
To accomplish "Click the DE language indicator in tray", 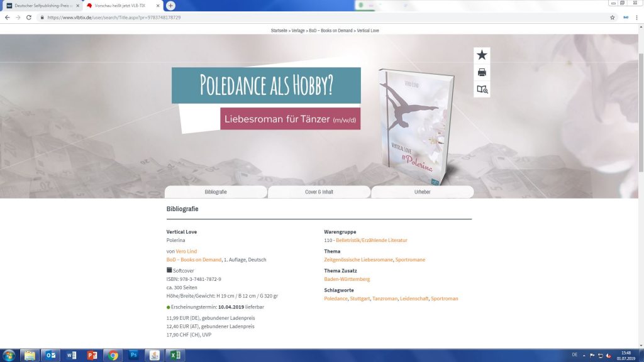I will (x=575, y=354).
